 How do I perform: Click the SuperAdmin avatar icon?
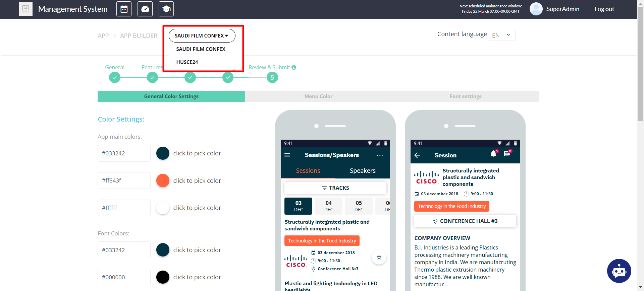point(536,9)
